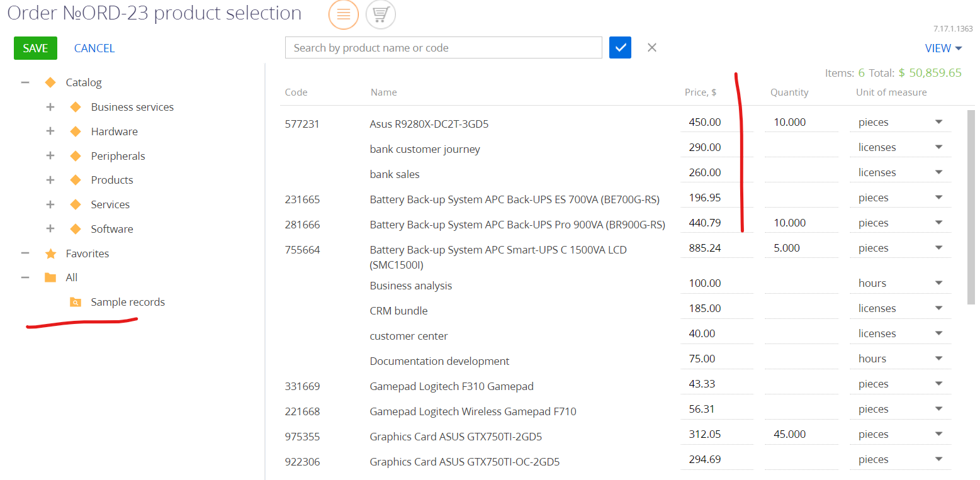Open unit dropdown for bank sales

click(x=938, y=172)
